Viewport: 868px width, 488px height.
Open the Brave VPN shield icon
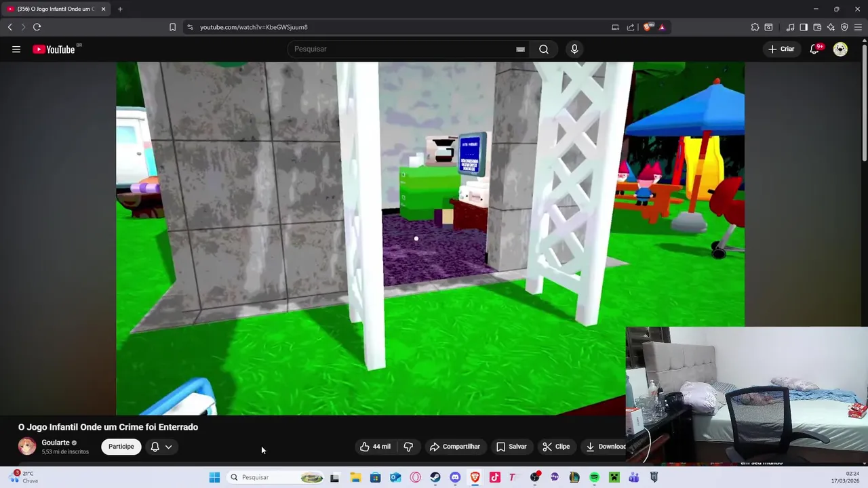(x=844, y=27)
